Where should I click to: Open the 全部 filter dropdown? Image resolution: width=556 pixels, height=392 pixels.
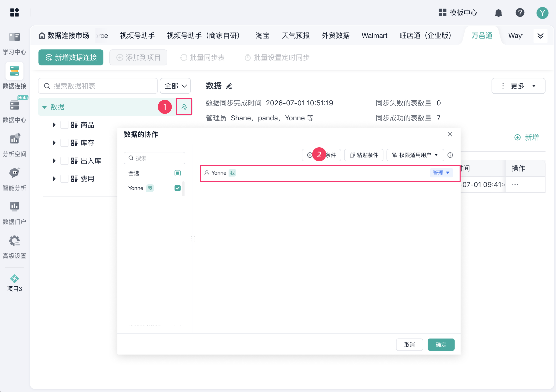coord(175,86)
